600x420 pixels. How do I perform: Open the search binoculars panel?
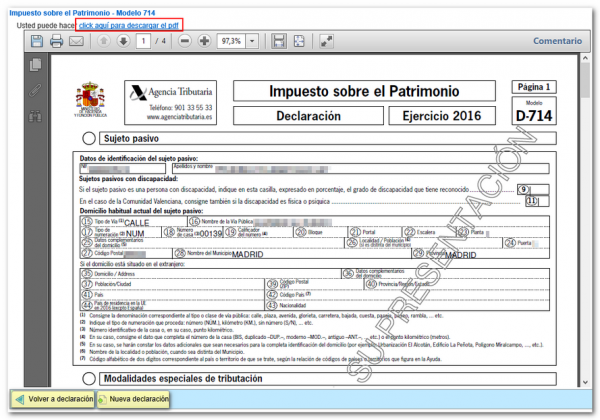(x=35, y=116)
